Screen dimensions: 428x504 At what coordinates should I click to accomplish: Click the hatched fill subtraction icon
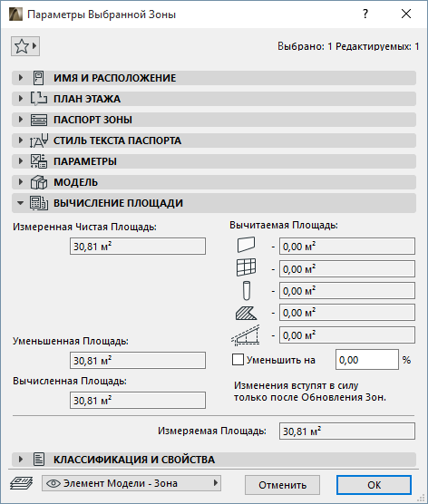[247, 313]
